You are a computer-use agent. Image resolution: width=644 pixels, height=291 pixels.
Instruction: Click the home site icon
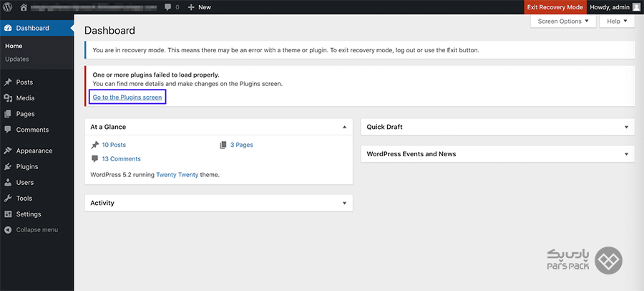click(x=24, y=7)
